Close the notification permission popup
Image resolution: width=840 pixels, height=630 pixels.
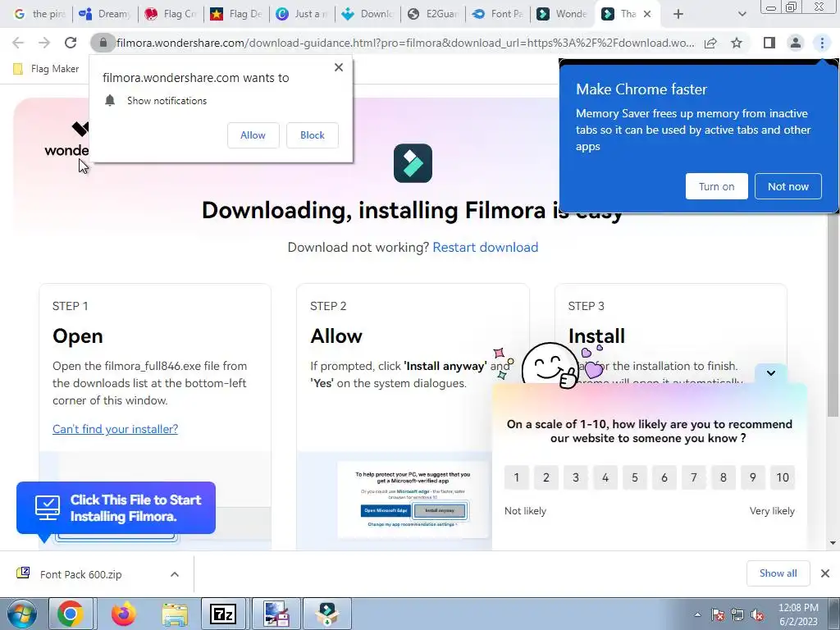339,67
